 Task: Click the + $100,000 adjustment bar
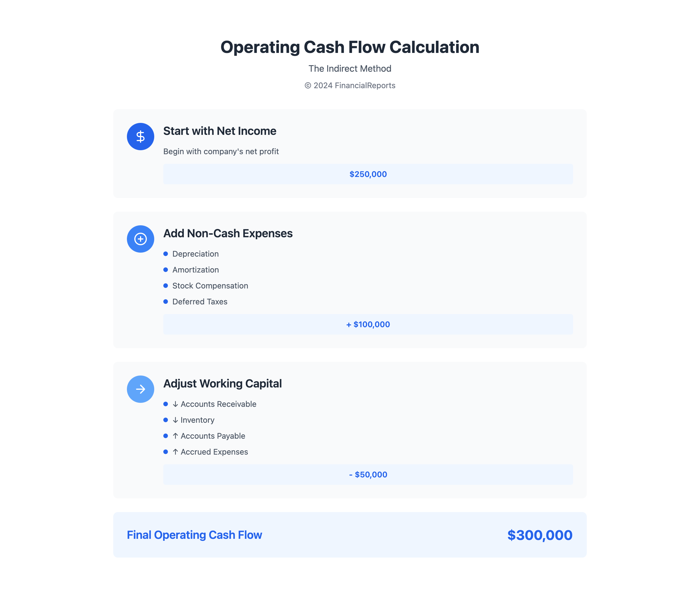pos(368,324)
